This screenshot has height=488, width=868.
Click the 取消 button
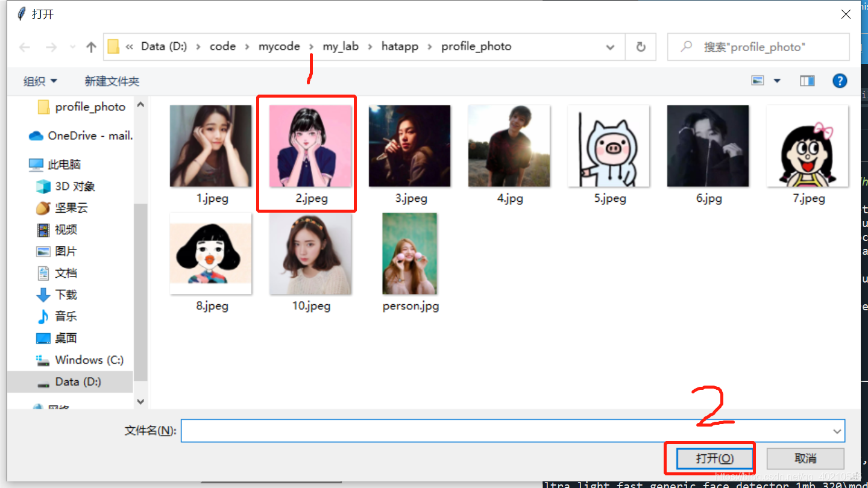[x=805, y=458]
